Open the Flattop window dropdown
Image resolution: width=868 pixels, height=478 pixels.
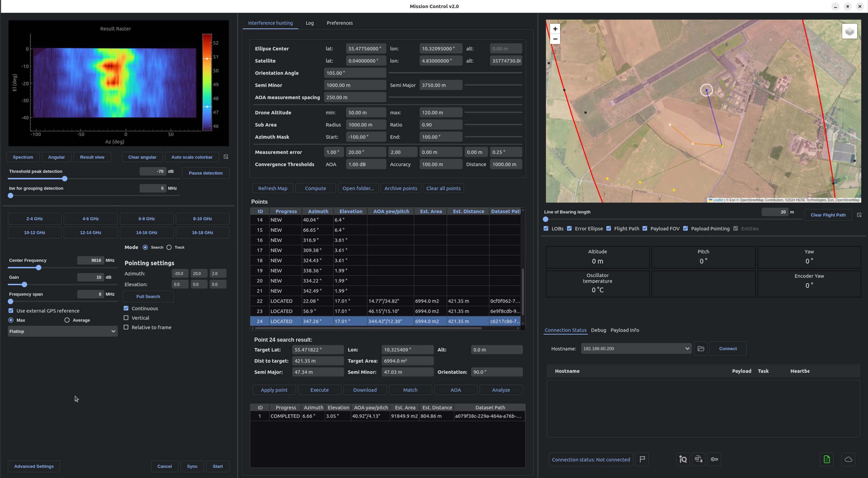point(63,331)
